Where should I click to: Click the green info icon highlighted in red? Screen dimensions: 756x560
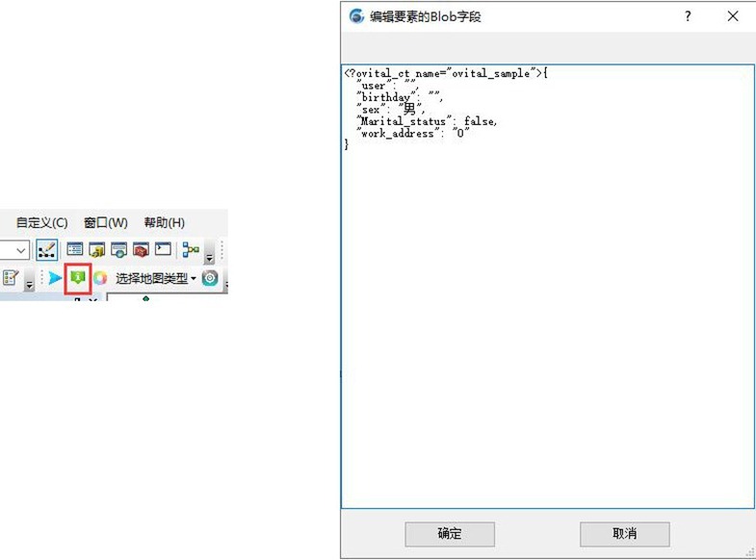pyautogui.click(x=77, y=278)
